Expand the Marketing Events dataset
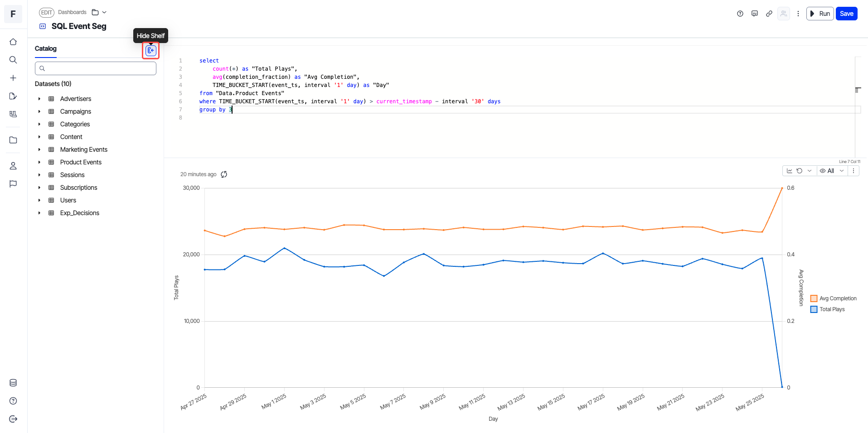The width and height of the screenshot is (868, 433). pyautogui.click(x=39, y=149)
